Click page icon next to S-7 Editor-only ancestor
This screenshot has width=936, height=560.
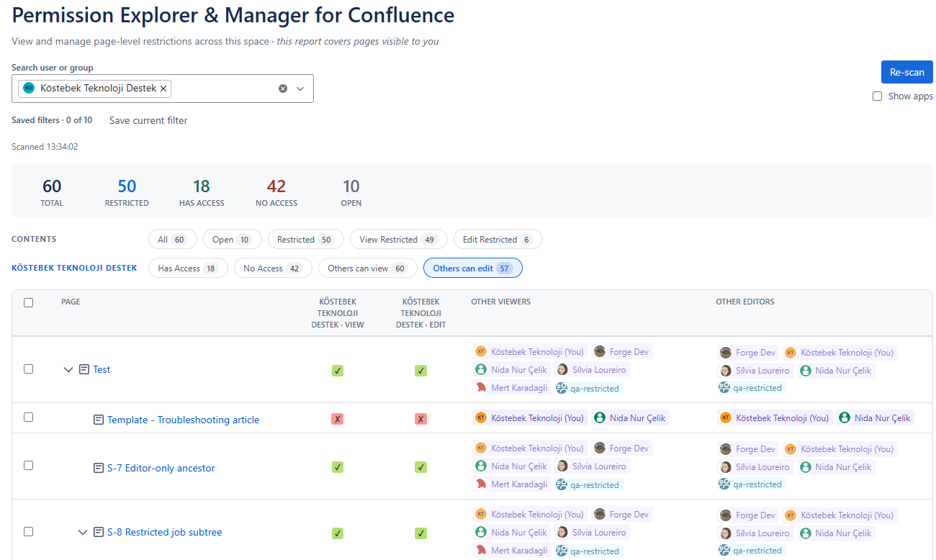[99, 468]
